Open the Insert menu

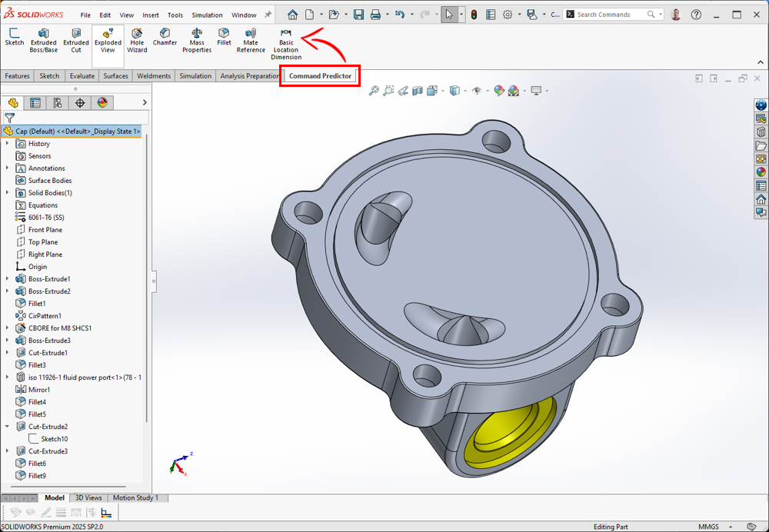[x=151, y=15]
